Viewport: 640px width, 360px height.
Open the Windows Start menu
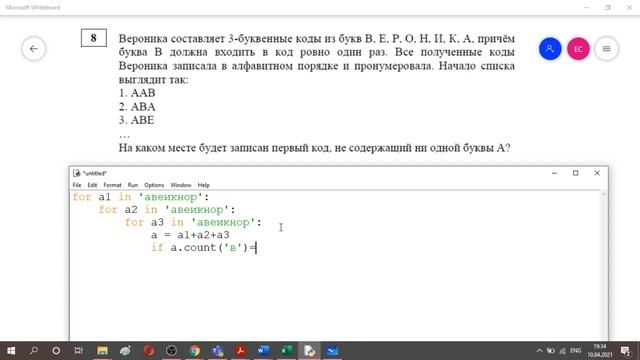[x=11, y=351]
